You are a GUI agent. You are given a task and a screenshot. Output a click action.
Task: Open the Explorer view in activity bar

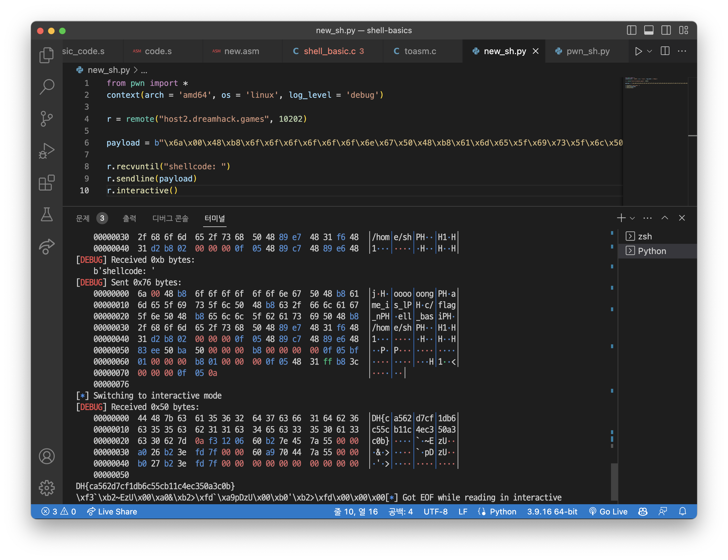[46, 55]
